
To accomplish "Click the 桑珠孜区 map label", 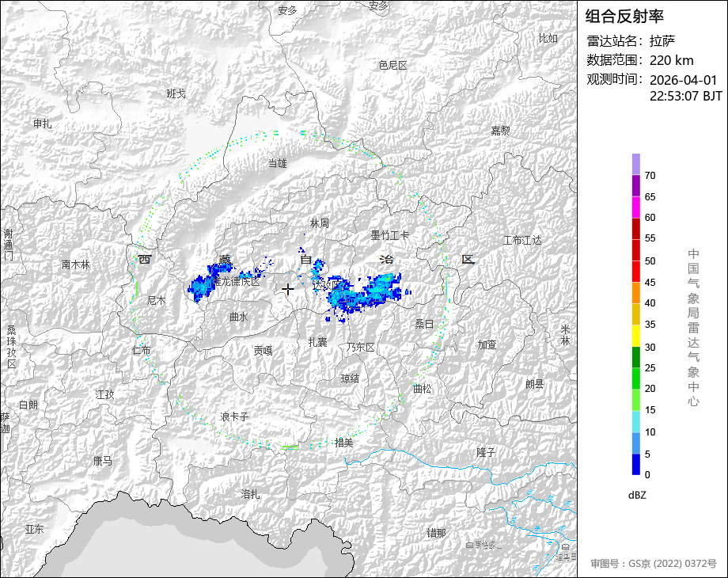I will (11, 347).
